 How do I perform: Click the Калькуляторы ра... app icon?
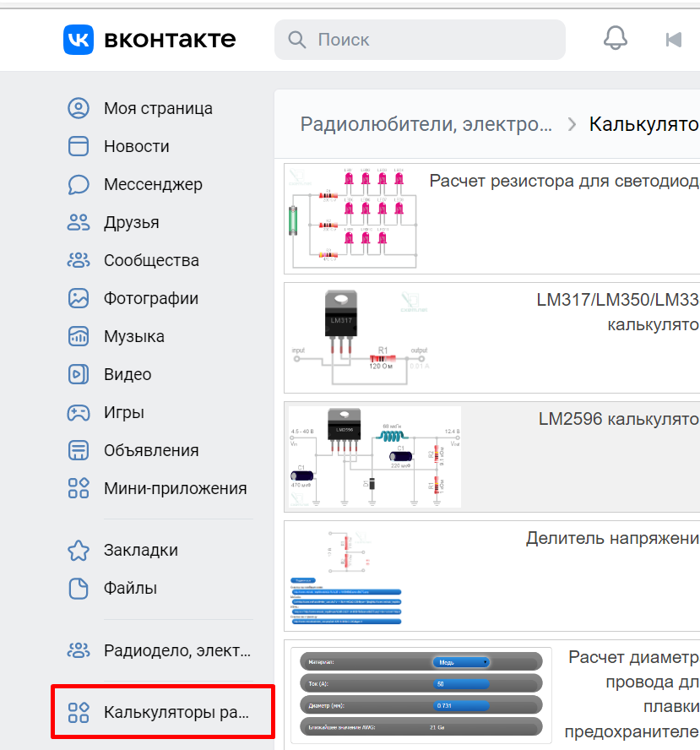[79, 712]
